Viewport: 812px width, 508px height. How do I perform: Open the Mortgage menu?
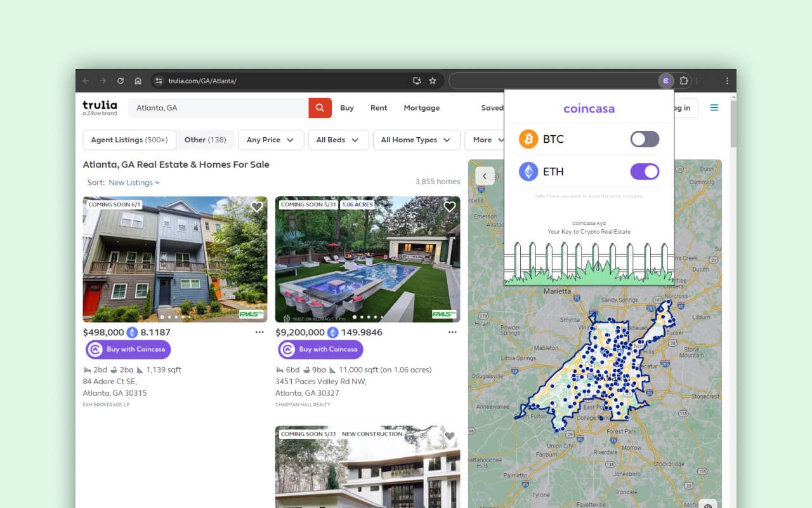[x=422, y=108]
